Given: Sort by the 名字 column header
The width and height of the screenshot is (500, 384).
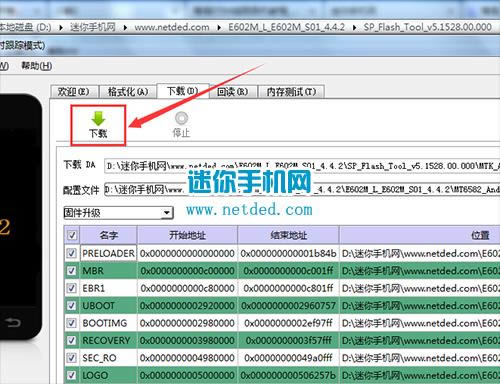Looking at the screenshot, I should click(x=108, y=235).
